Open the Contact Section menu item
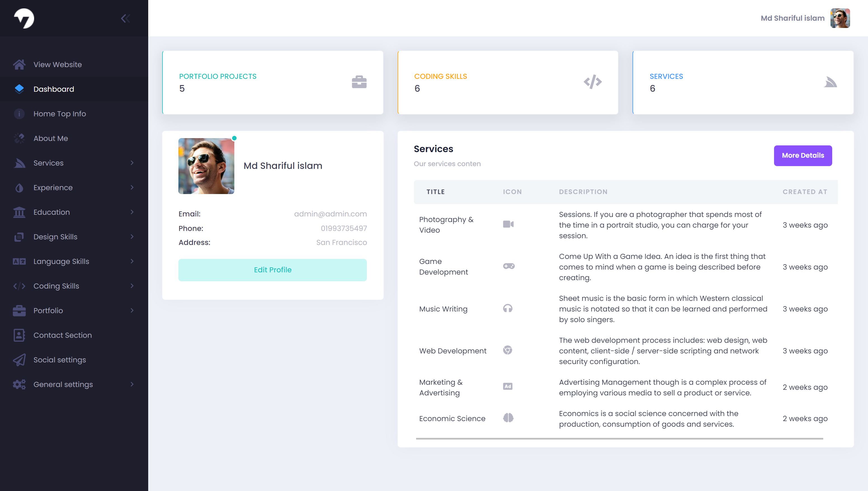 pyautogui.click(x=62, y=335)
